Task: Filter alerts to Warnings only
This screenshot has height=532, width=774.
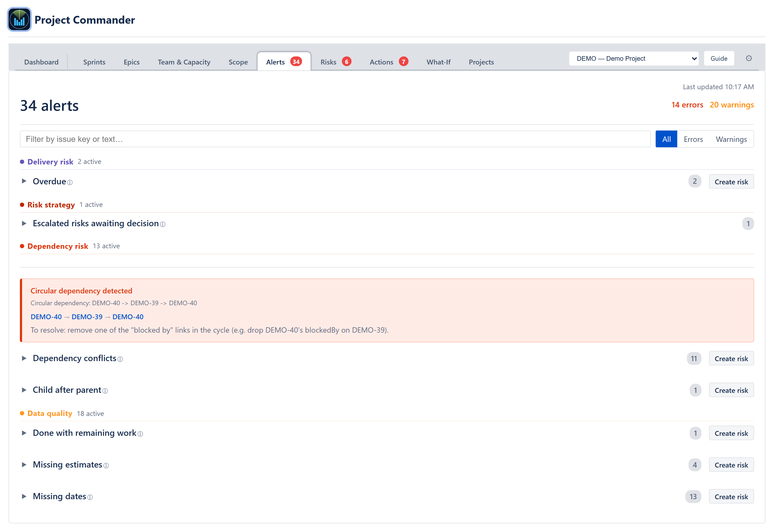Action: [x=731, y=139]
